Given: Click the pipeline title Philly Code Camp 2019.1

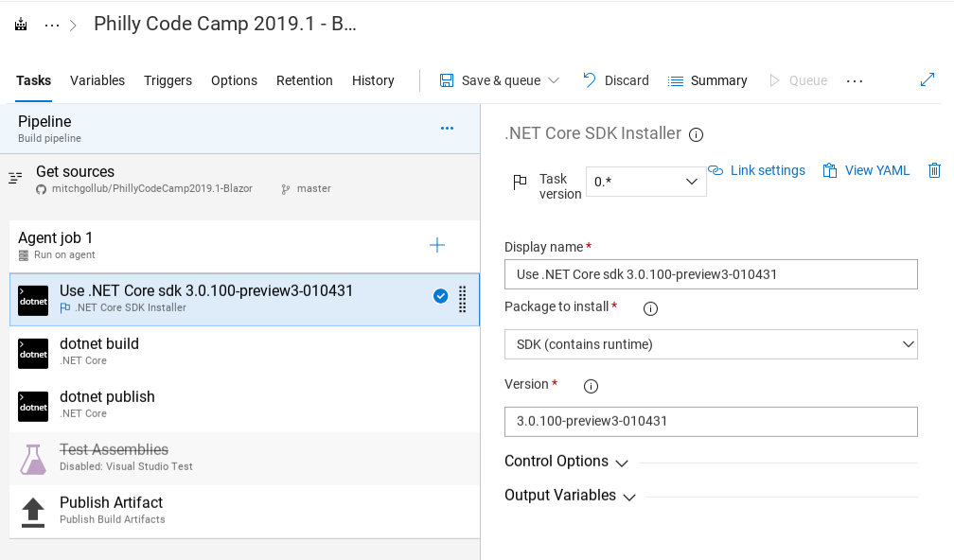Looking at the screenshot, I should (x=225, y=24).
